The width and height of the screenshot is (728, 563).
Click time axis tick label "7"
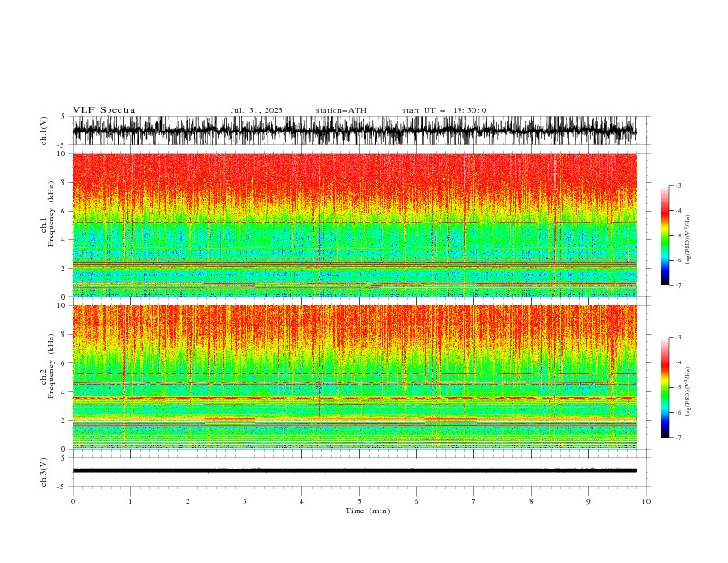click(474, 501)
